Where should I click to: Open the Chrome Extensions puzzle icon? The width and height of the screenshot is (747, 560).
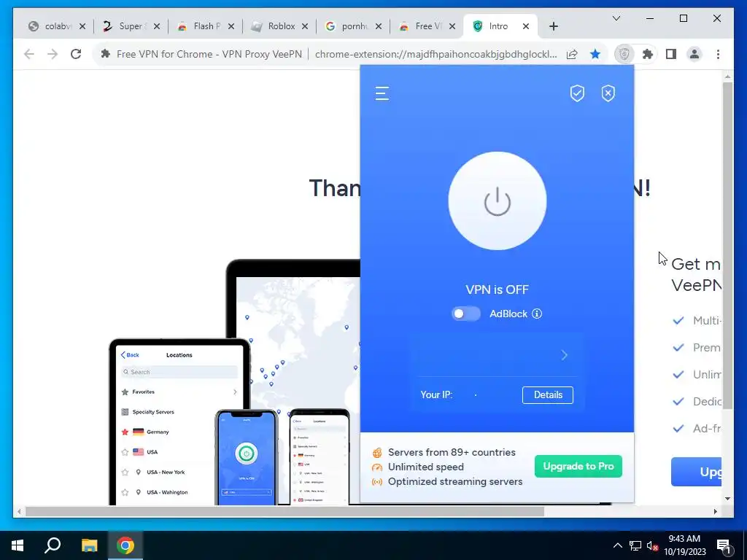[x=648, y=54]
